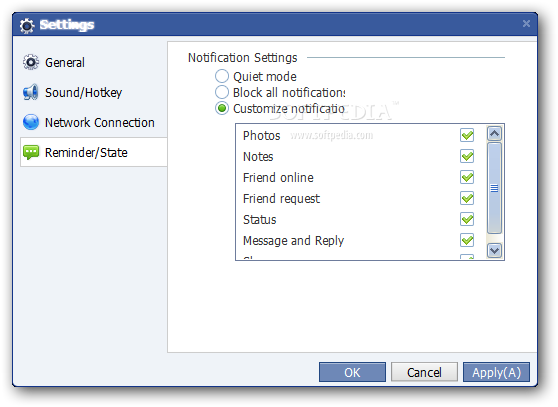Click the Settings gear icon in title bar
Image resolution: width=558 pixels, height=407 pixels.
pyautogui.click(x=27, y=25)
